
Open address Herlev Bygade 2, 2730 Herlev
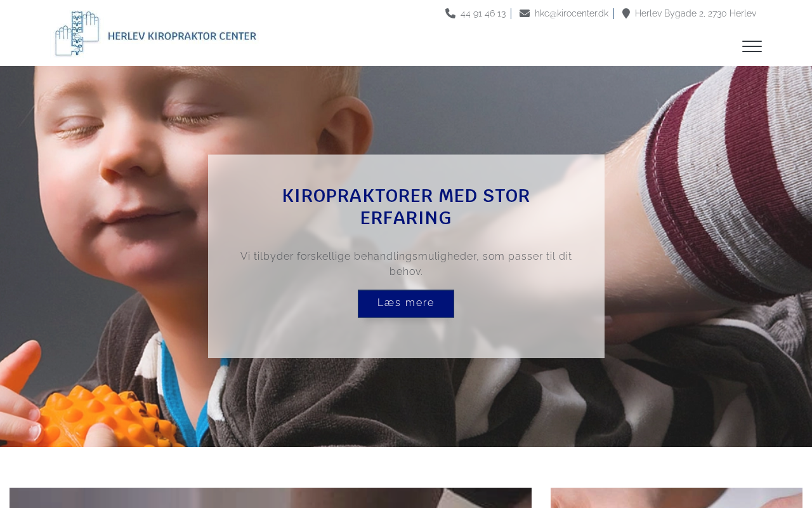point(695,13)
